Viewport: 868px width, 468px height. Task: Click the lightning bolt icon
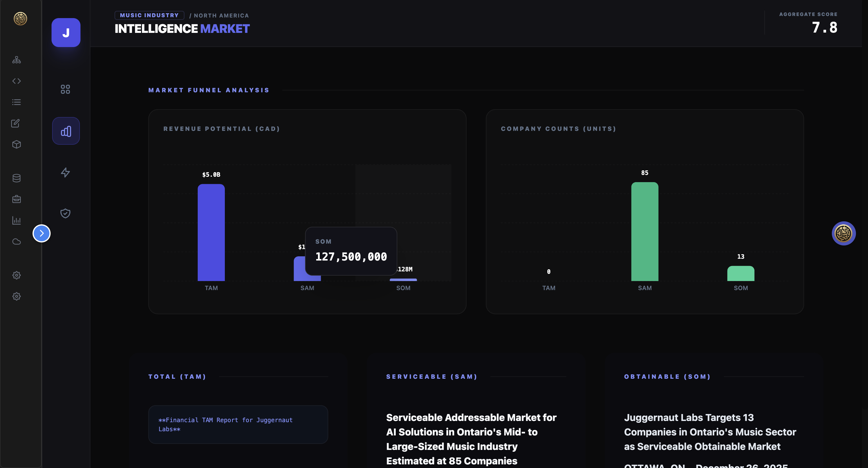65,172
